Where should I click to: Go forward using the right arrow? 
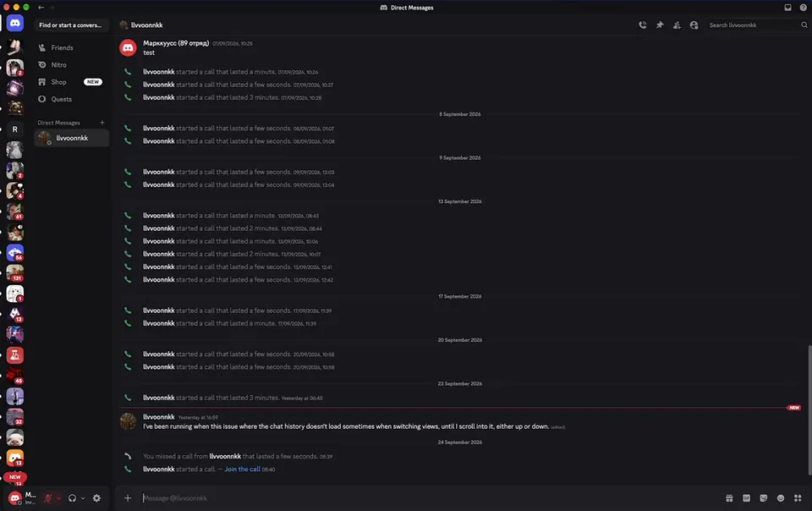[x=52, y=8]
